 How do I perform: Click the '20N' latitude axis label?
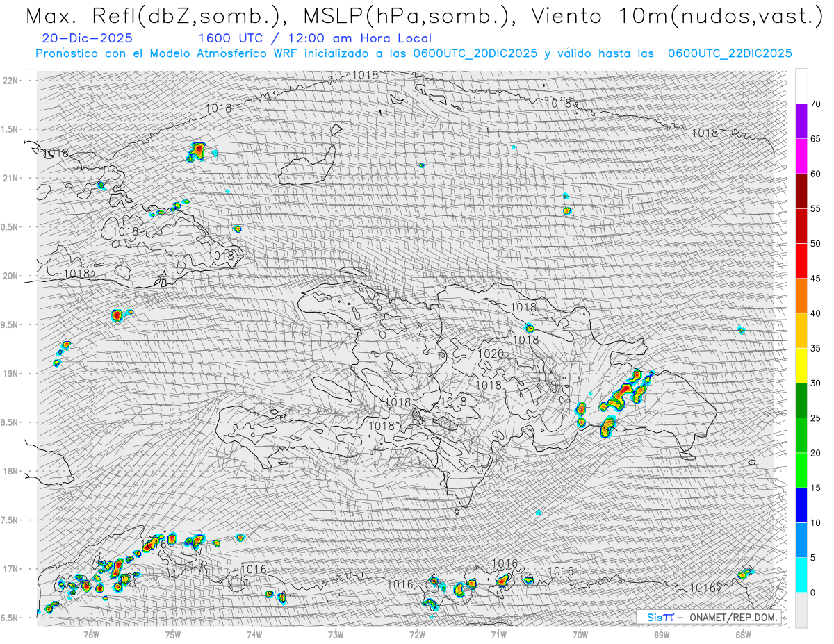(x=10, y=276)
